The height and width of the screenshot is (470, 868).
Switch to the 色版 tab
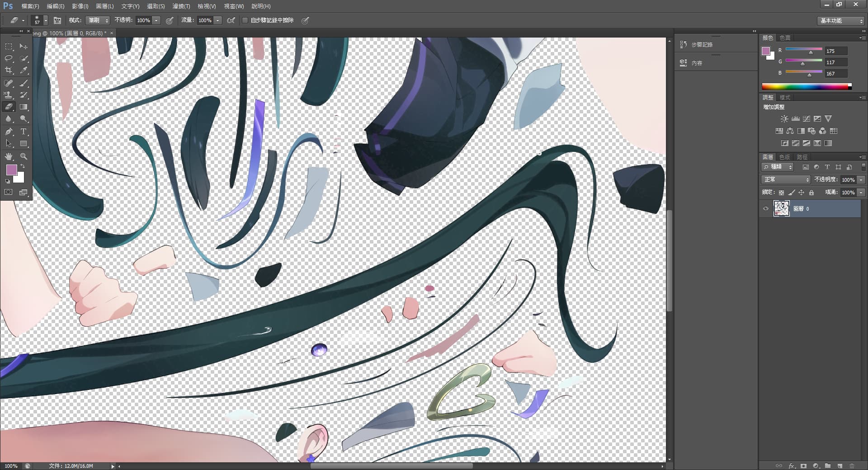[x=784, y=157]
